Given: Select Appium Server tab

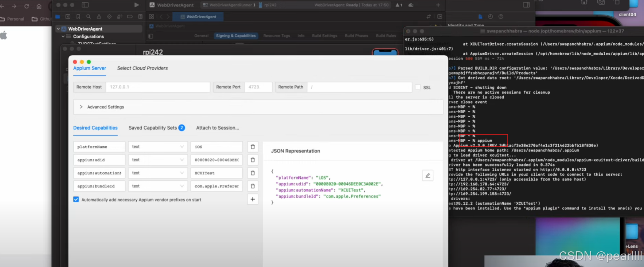Looking at the screenshot, I should (x=90, y=68).
